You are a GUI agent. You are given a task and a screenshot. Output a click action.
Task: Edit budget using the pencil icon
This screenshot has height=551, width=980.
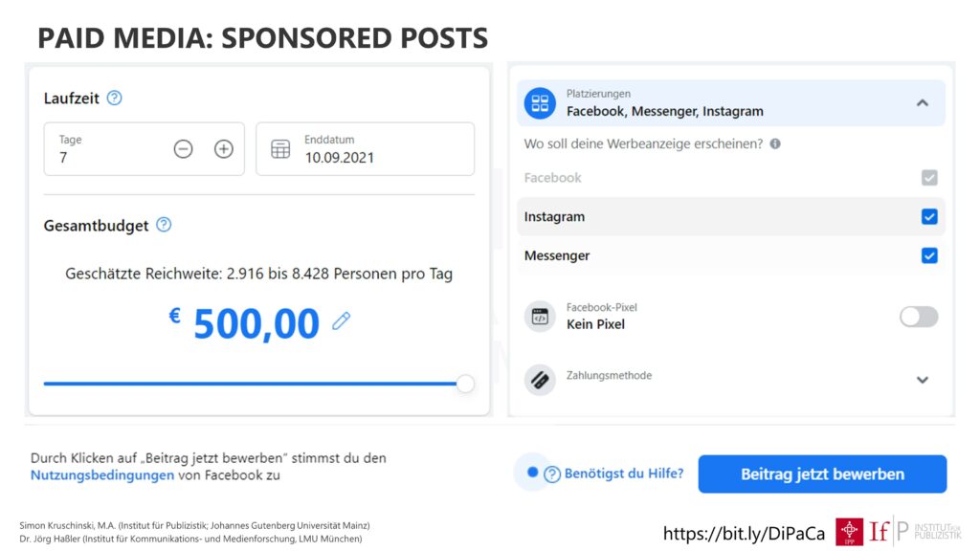342,321
